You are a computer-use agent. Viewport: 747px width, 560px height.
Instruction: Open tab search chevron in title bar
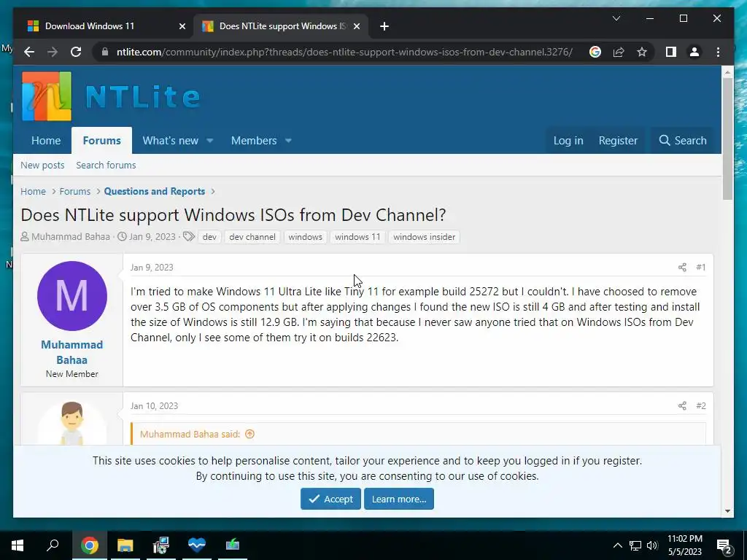point(616,18)
